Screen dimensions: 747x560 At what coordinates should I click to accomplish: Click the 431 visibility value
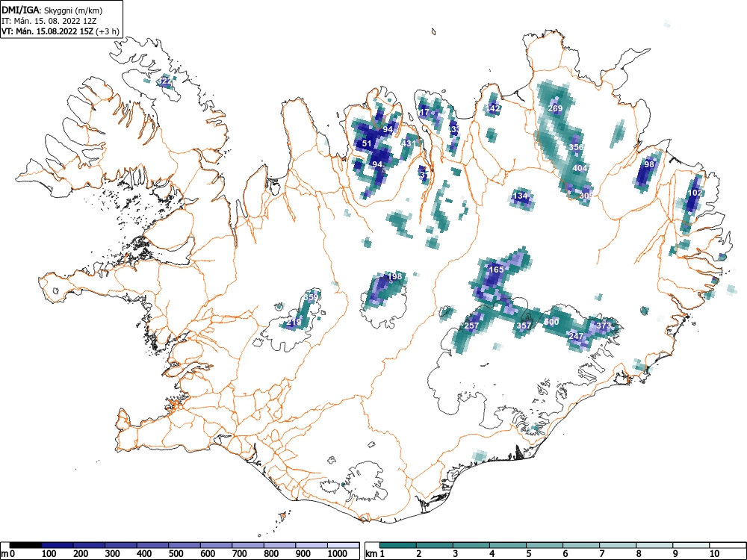coord(409,143)
